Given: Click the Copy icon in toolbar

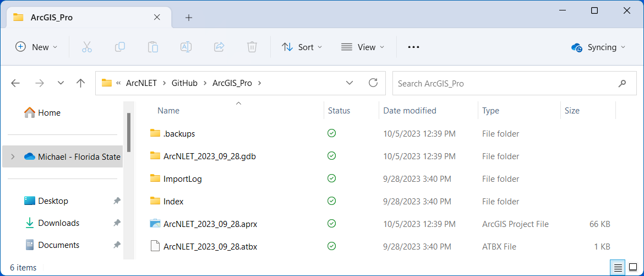Looking at the screenshot, I should [120, 47].
